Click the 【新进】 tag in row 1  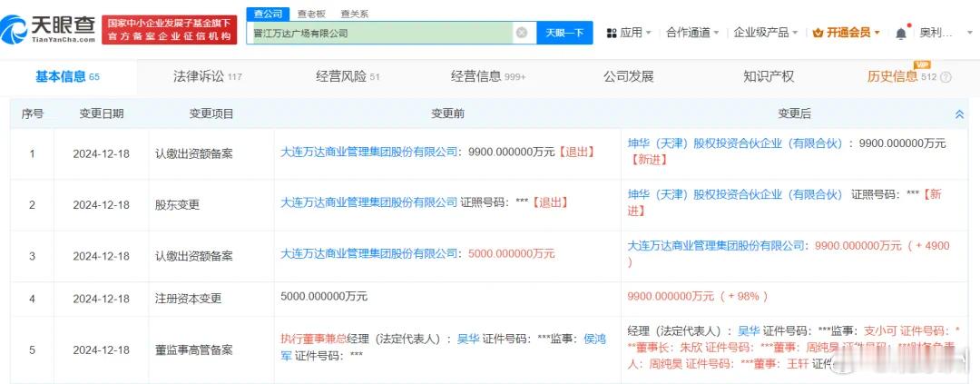pyautogui.click(x=648, y=160)
